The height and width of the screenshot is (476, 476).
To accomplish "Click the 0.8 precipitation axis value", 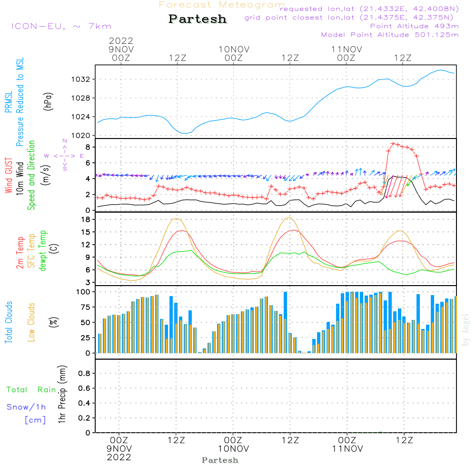I will (x=84, y=373).
